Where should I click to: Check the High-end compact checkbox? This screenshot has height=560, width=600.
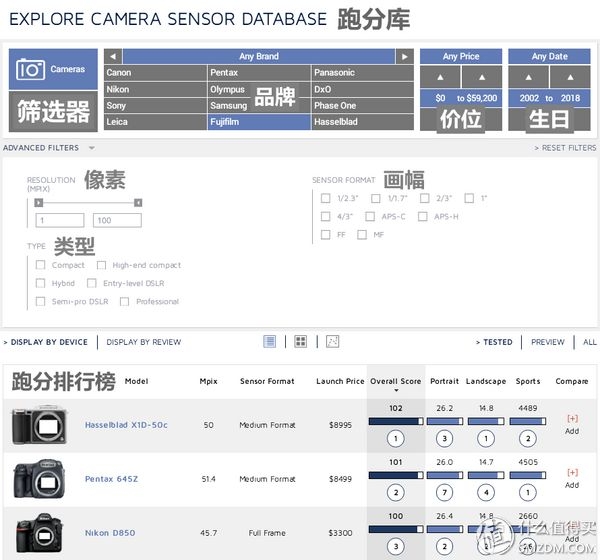coord(101,265)
